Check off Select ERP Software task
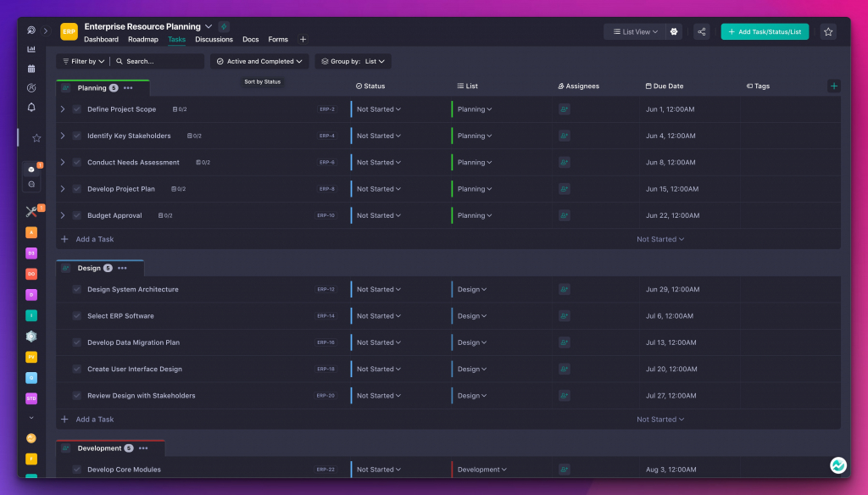 point(77,315)
